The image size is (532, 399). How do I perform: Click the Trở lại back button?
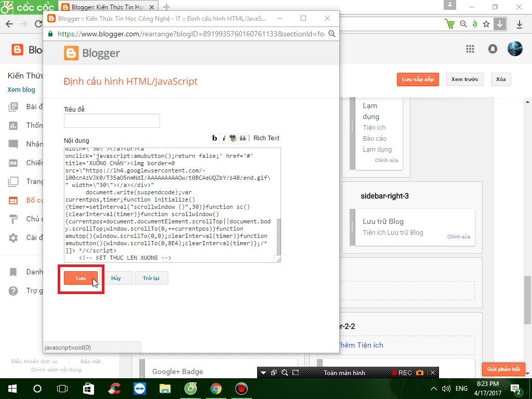point(151,278)
